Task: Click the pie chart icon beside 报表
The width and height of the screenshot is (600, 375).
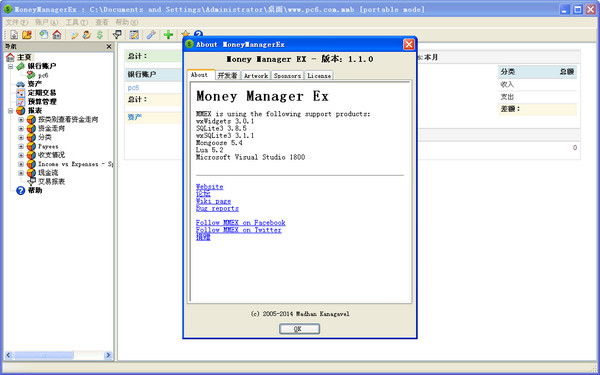Action: coord(20,111)
